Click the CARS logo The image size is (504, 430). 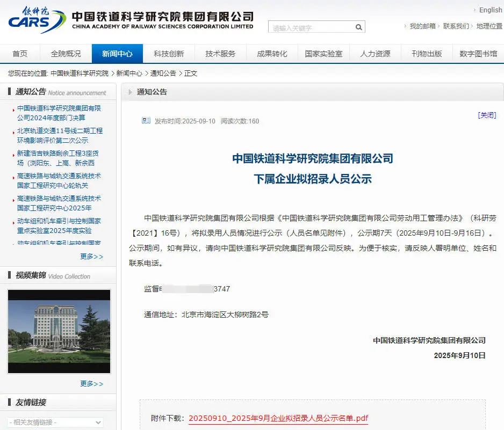coord(37,20)
